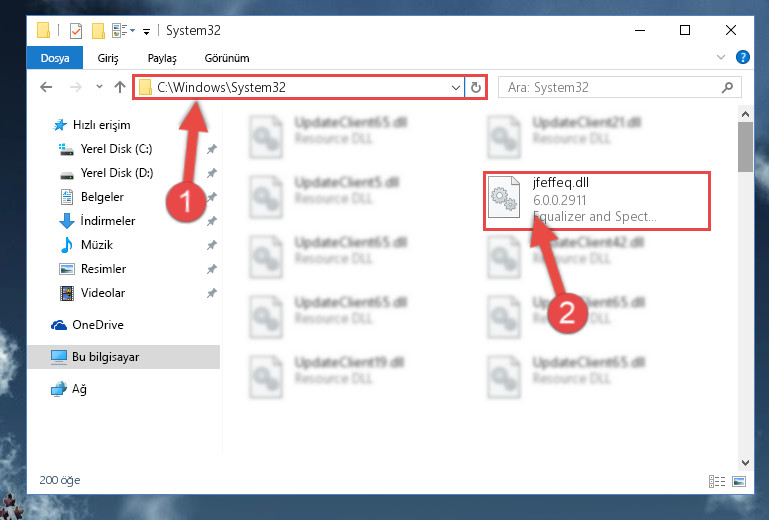
Task: Open the Help question mark icon
Action: pyautogui.click(x=743, y=57)
